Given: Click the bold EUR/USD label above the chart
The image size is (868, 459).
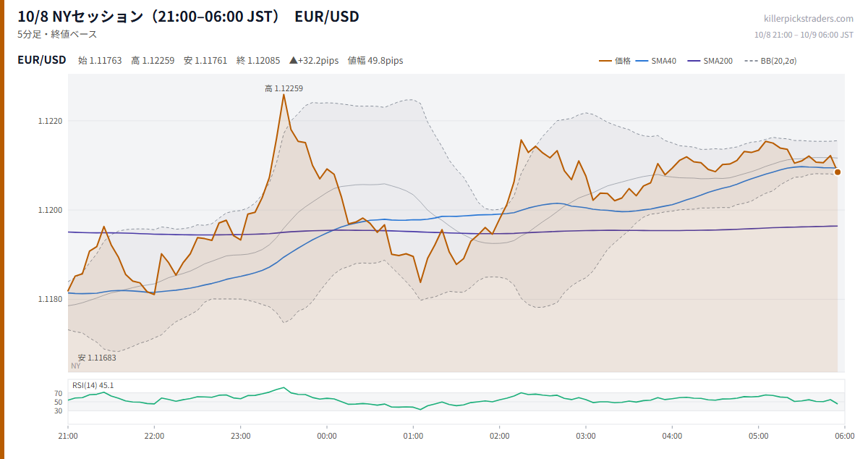Looking at the screenshot, I should pos(42,60).
